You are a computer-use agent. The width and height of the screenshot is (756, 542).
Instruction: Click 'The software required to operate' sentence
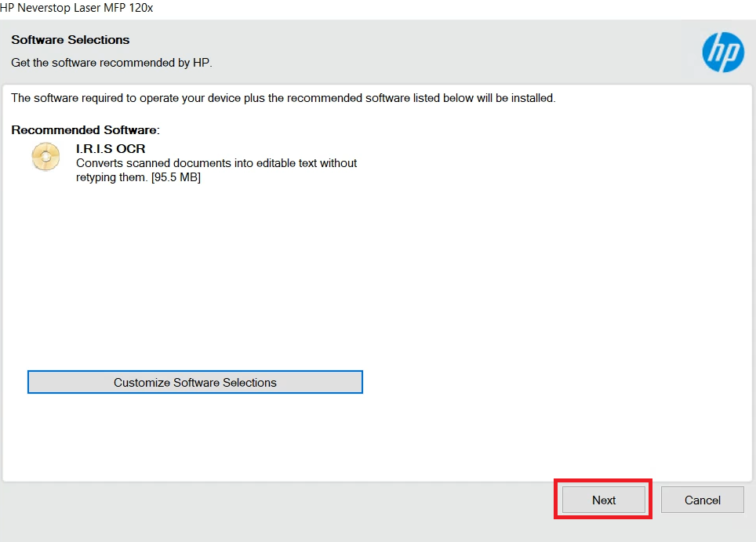(x=284, y=98)
